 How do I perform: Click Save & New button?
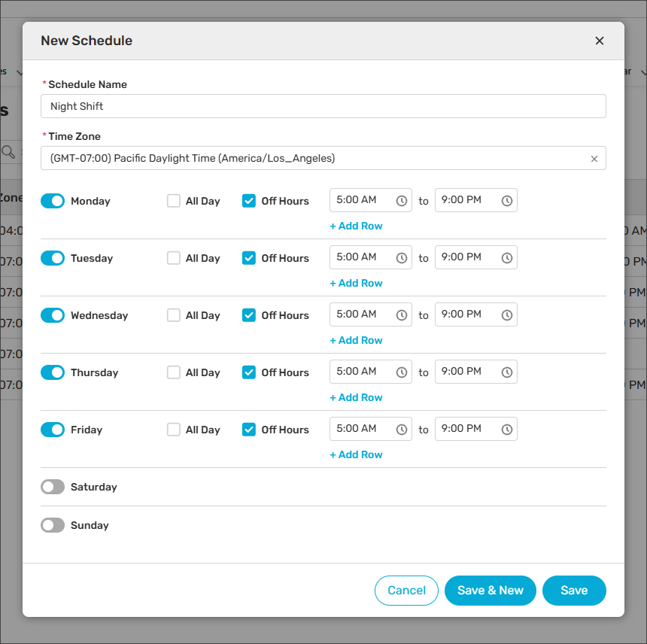click(x=490, y=591)
